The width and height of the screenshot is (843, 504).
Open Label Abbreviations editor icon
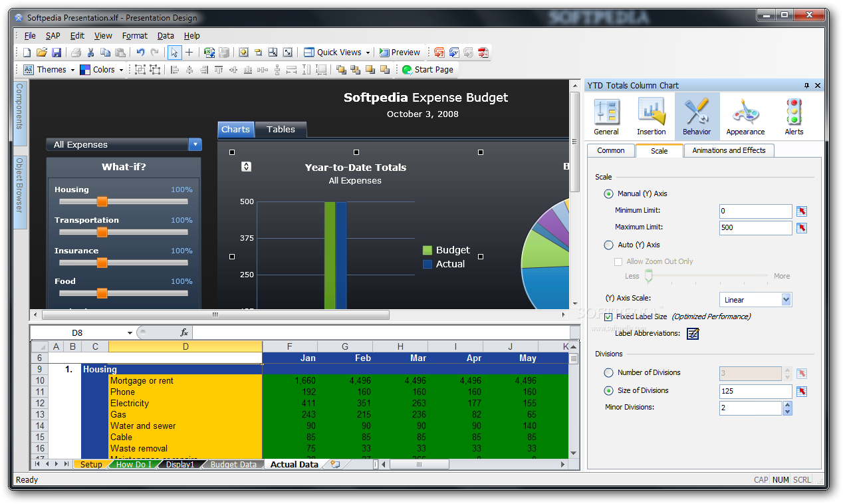[x=693, y=333]
